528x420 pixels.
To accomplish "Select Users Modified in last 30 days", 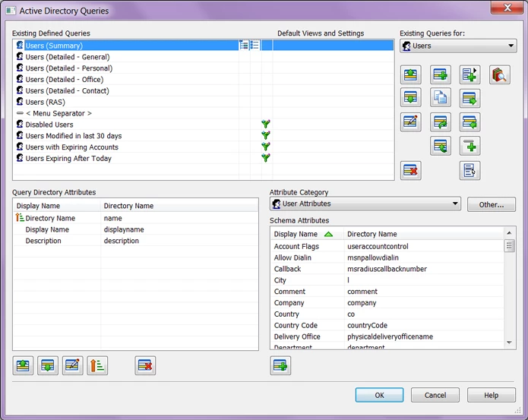I will pyautogui.click(x=73, y=136).
